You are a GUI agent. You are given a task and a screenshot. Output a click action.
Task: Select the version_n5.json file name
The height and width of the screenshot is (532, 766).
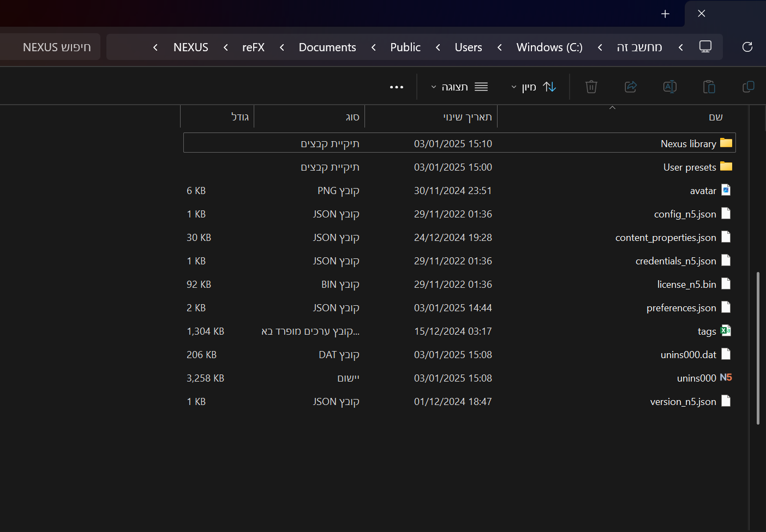(683, 402)
